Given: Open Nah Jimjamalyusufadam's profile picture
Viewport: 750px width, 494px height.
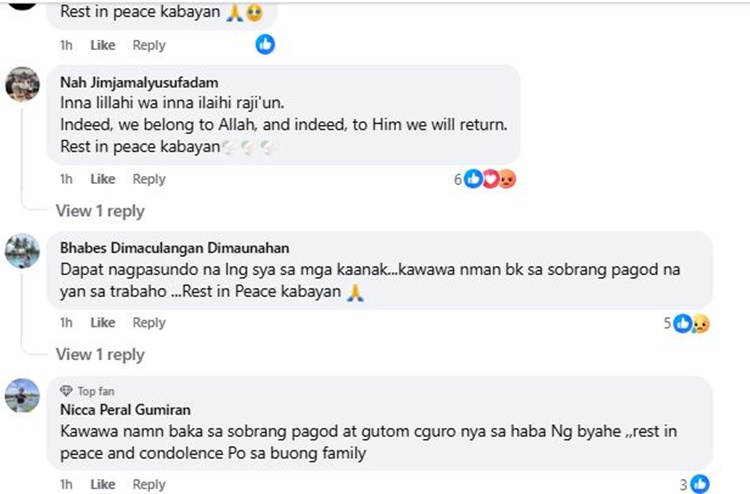Looking at the screenshot, I should click(x=22, y=84).
